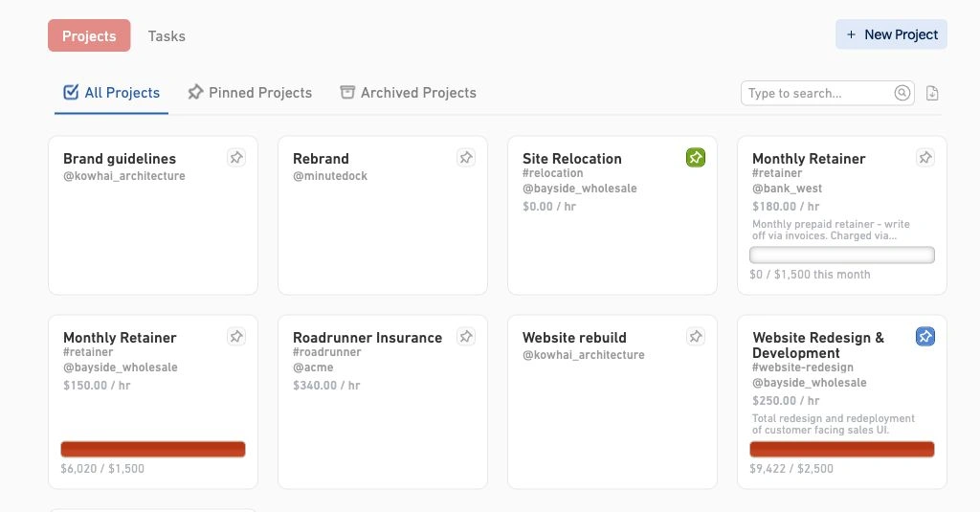
Task: Click the #roadrunner tag
Action: pyautogui.click(x=327, y=352)
